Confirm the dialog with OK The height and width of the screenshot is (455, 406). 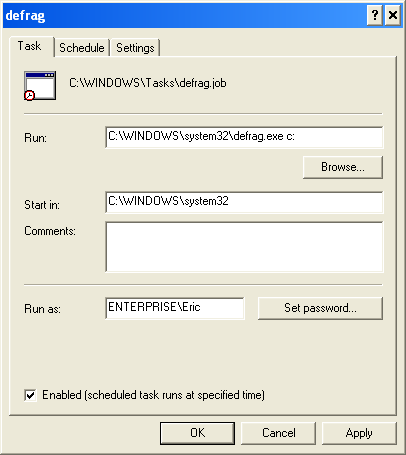197,433
